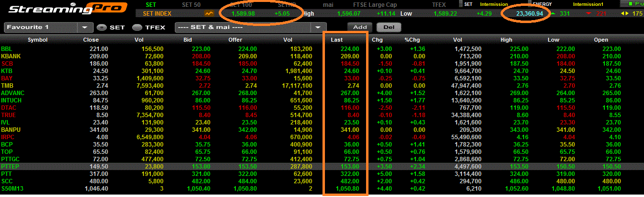Viewport: 644px width, 197px height.
Task: Click the index high value 1,596.07
Action: click(349, 14)
